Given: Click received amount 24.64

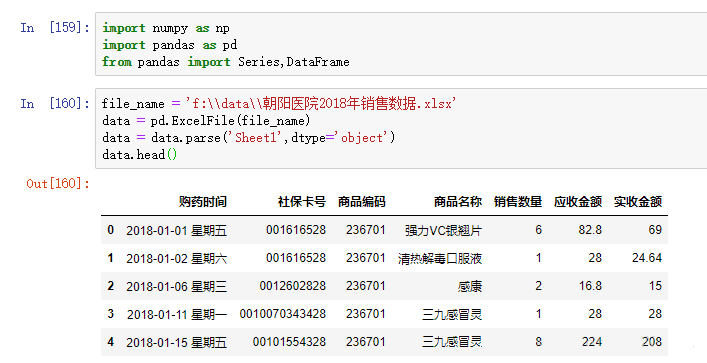Looking at the screenshot, I should 647,258.
